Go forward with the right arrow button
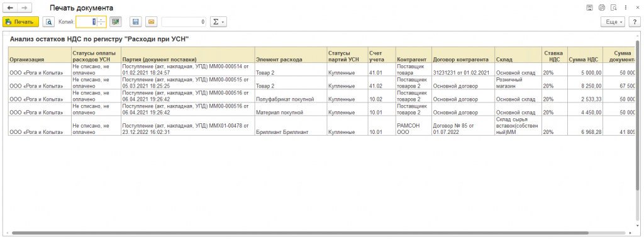The width and height of the screenshot is (644, 239). point(25,8)
